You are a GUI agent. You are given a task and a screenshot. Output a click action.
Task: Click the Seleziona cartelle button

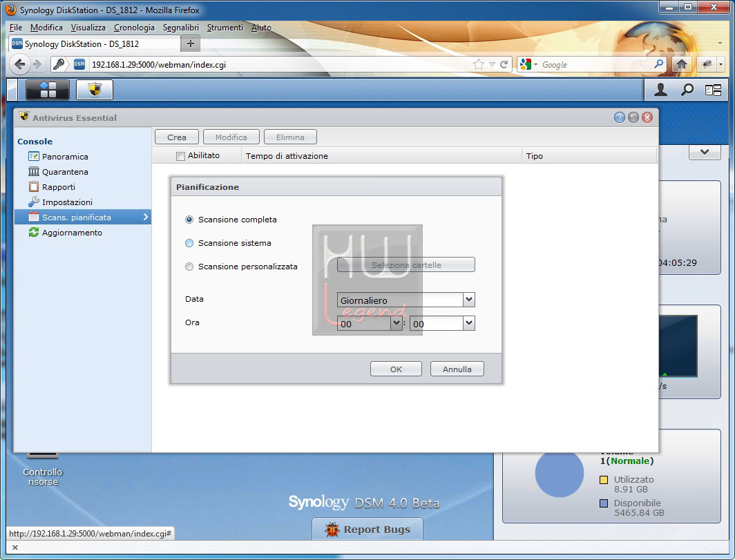point(406,264)
